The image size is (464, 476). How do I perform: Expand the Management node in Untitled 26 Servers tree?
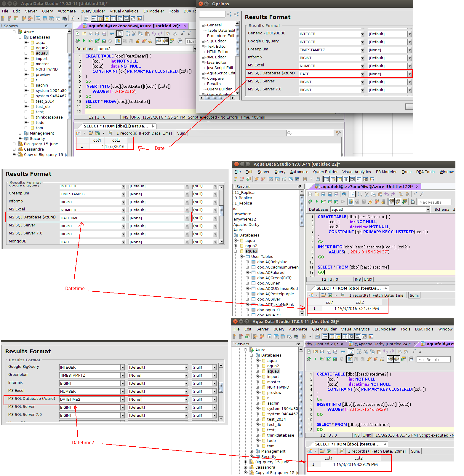pos(20,133)
